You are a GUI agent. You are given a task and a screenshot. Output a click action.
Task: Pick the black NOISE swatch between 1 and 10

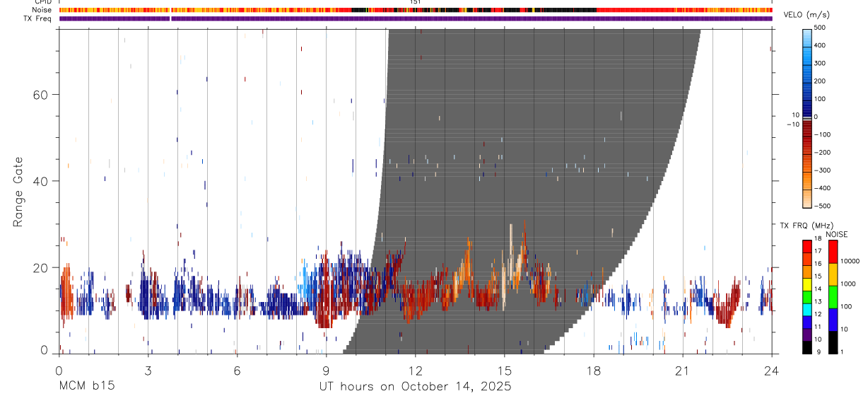[x=833, y=342]
